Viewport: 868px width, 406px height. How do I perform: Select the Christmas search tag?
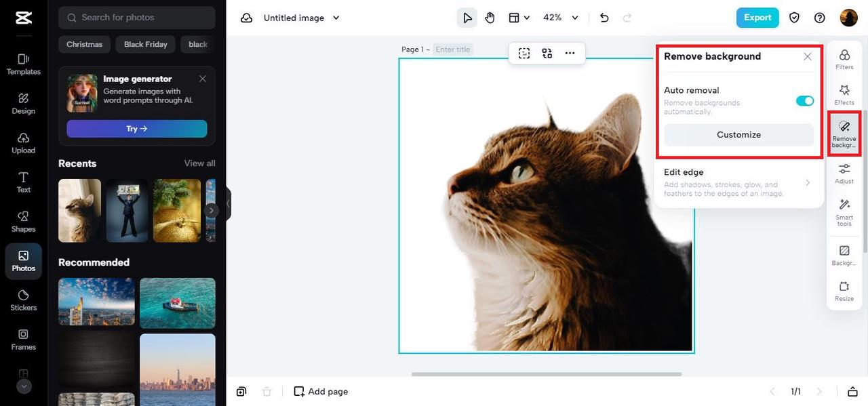85,44
